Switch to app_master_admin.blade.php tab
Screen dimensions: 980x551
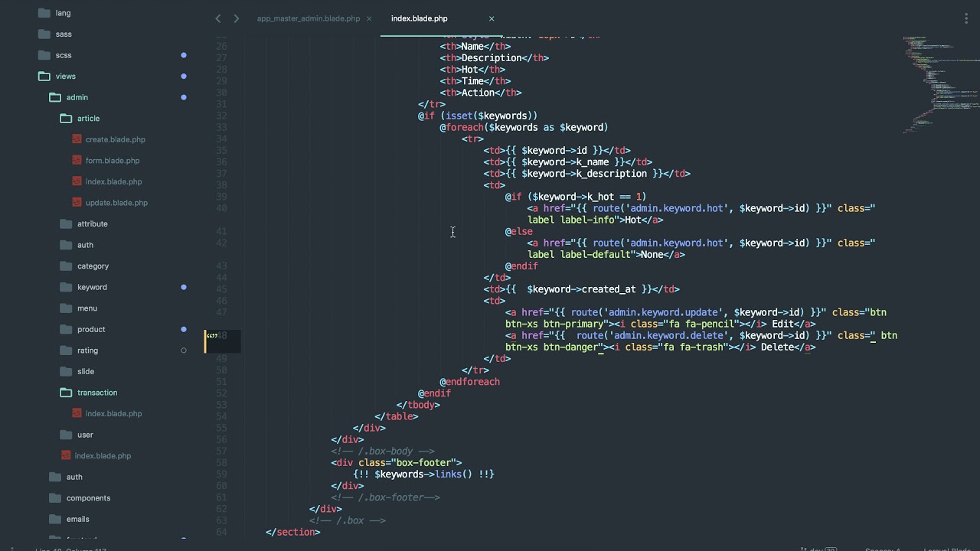[x=309, y=18]
